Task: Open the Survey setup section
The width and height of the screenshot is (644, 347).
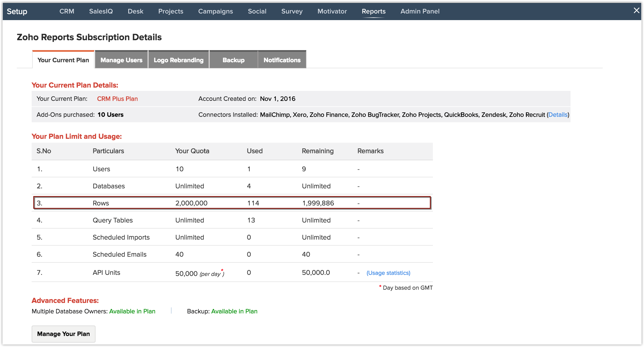Action: point(292,11)
